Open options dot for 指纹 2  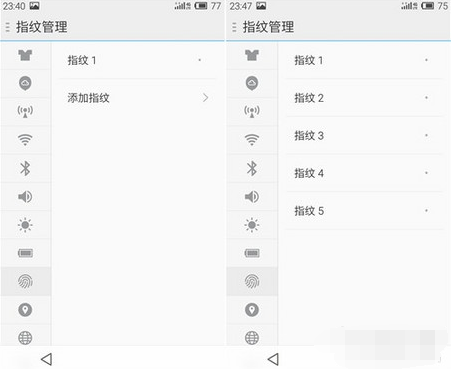tap(426, 98)
